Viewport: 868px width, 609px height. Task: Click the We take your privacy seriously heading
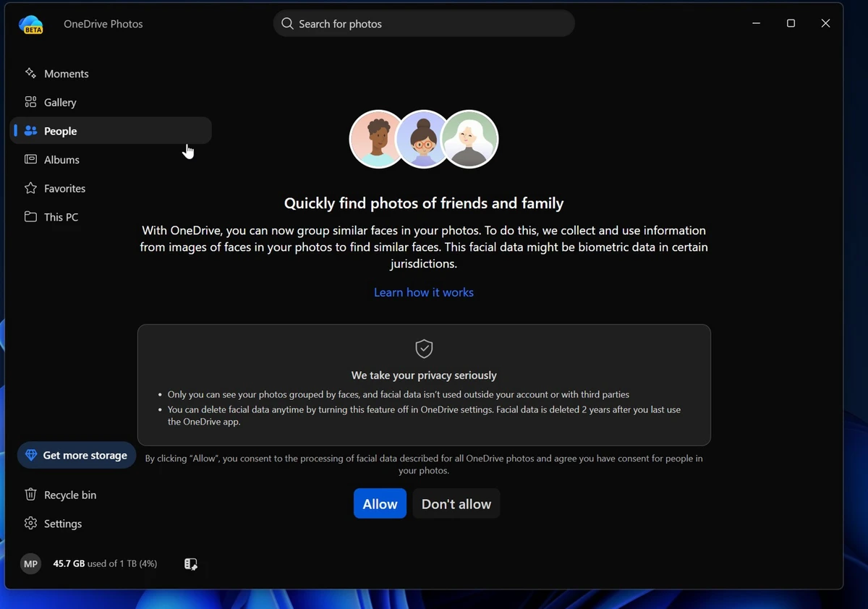tap(424, 375)
